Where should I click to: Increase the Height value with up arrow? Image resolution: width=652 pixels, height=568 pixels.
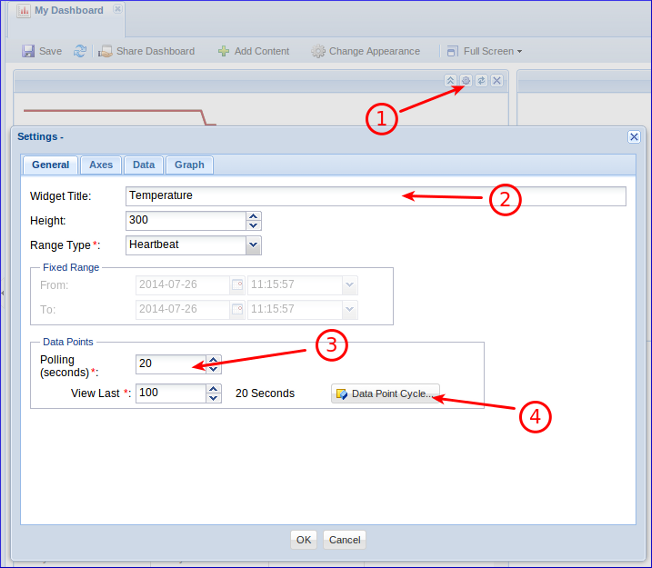click(254, 215)
